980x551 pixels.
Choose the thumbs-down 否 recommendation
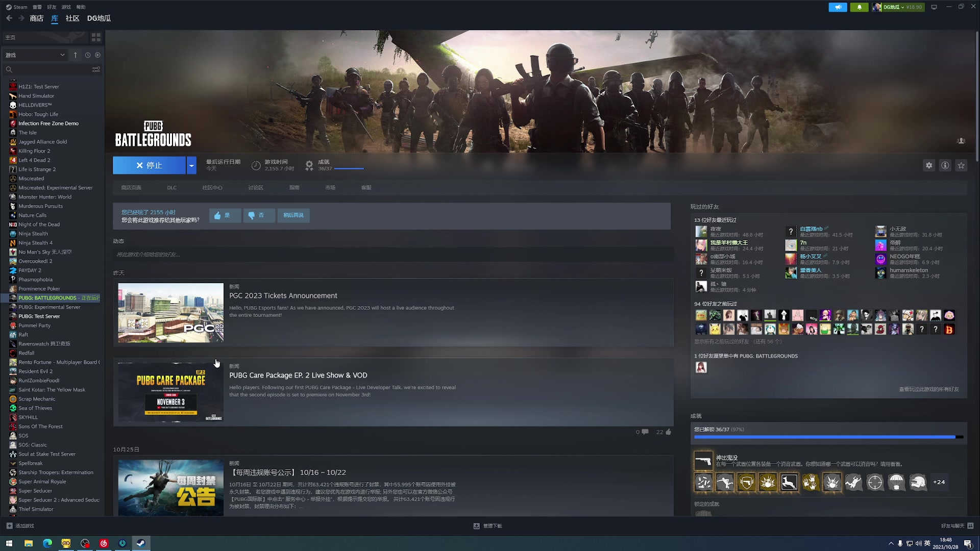(259, 215)
